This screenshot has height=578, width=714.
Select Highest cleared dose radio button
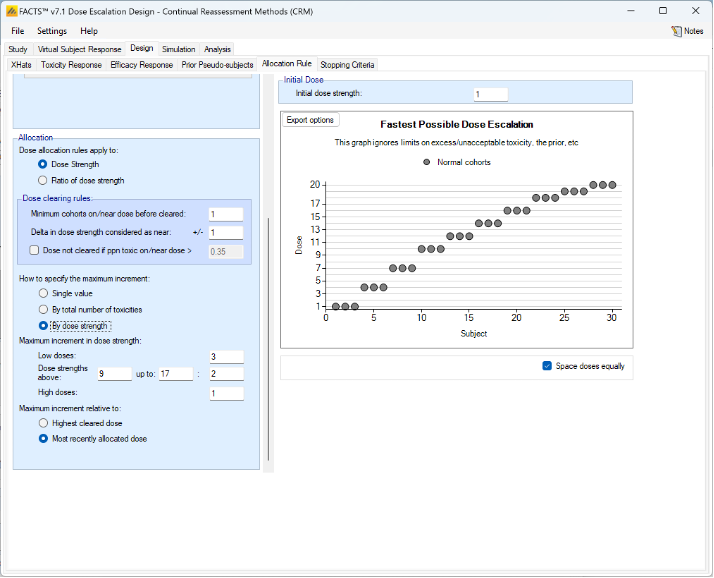[43, 423]
